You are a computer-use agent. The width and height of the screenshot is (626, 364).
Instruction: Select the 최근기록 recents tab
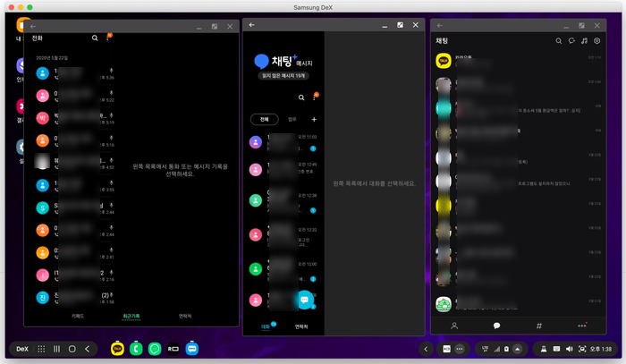pyautogui.click(x=131, y=316)
